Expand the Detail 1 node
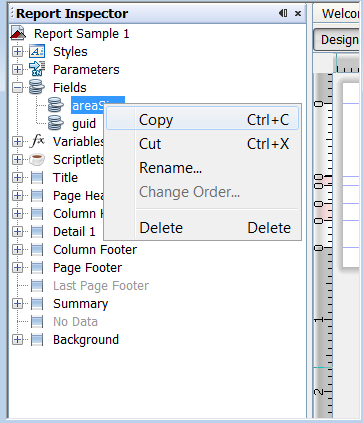Viewport: 363px width, 423px height. [x=18, y=232]
